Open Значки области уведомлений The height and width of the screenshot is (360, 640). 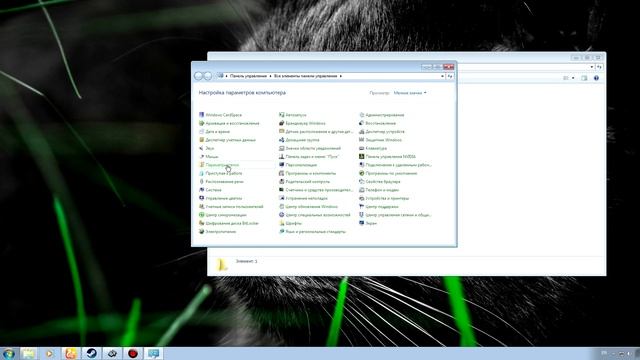(310, 149)
